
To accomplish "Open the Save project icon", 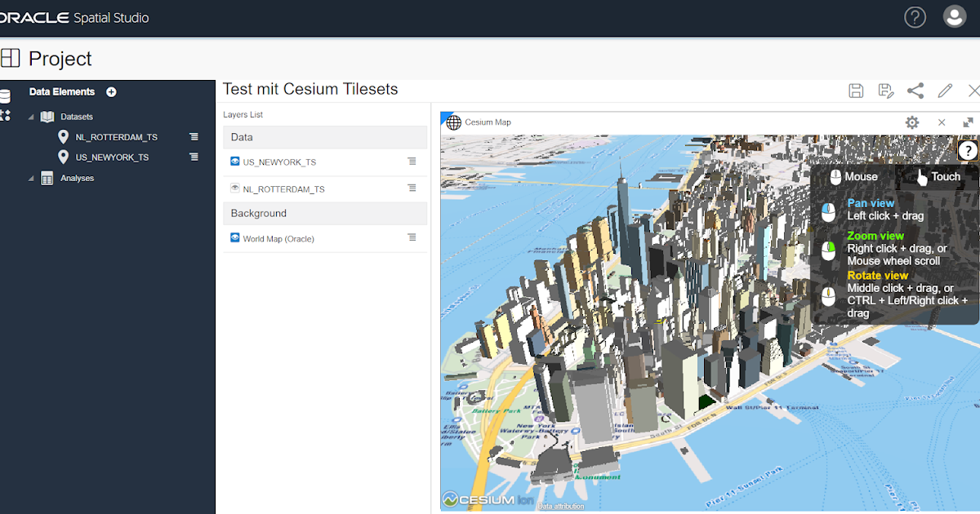I will click(x=856, y=91).
